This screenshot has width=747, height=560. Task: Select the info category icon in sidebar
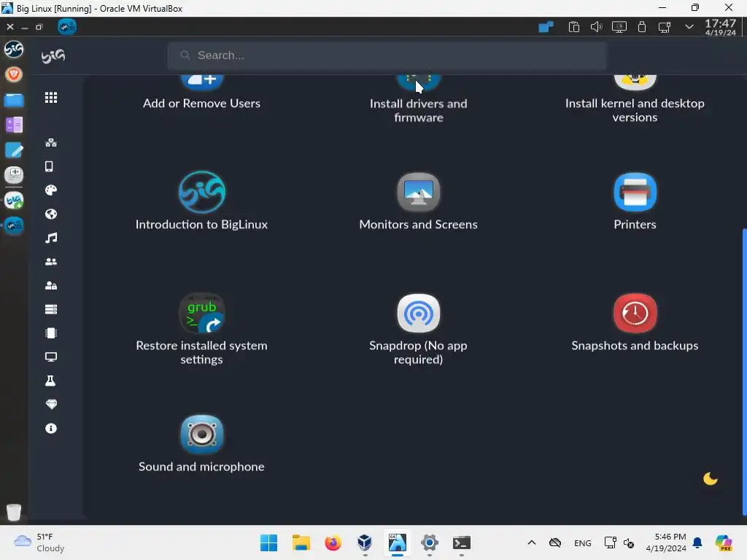coord(51,428)
